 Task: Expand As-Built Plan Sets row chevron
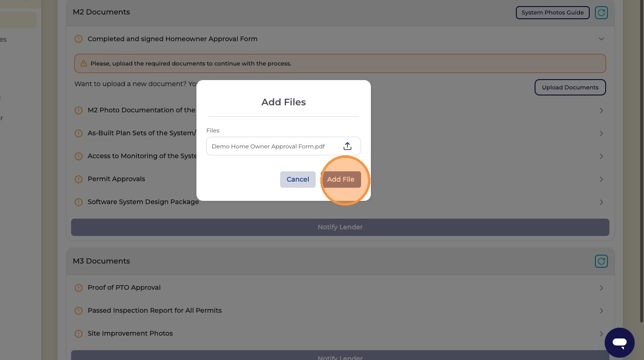(601, 133)
